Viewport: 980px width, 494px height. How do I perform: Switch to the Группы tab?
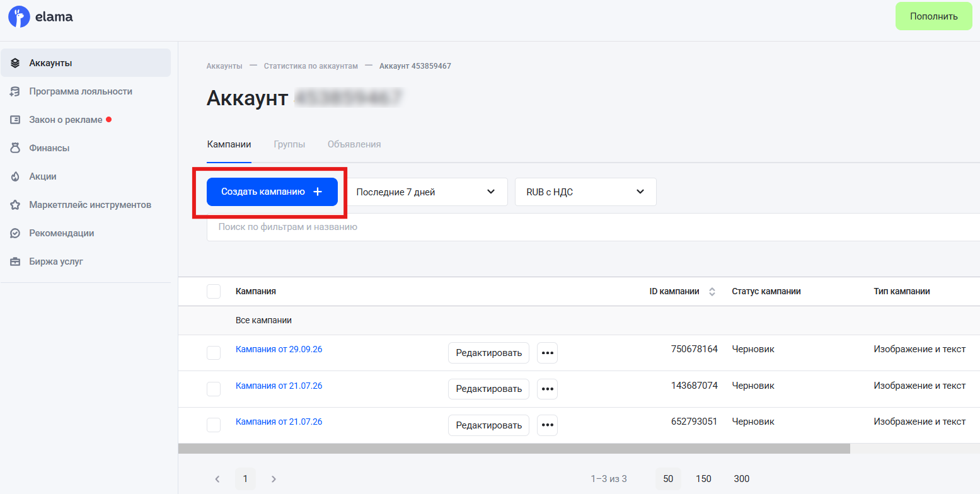pos(289,144)
